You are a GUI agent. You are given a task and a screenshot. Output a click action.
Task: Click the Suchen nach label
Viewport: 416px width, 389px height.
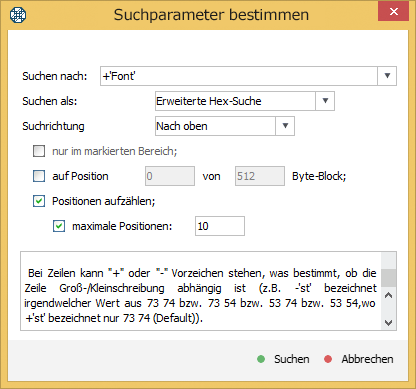click(55, 76)
